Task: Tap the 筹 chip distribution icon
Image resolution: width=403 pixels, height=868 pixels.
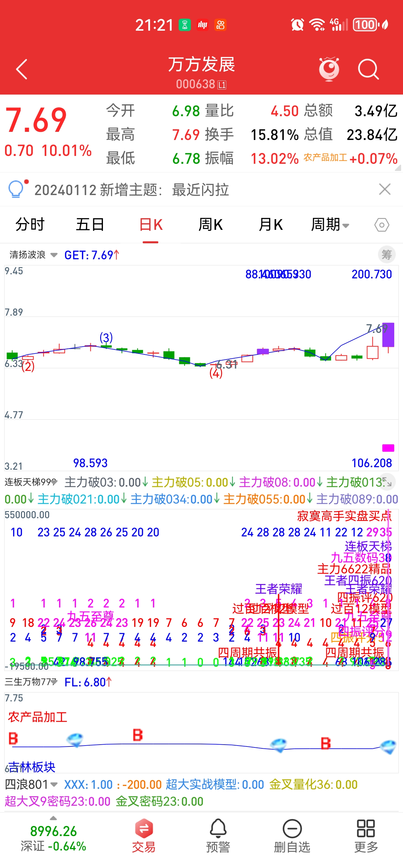Action: pos(386,255)
